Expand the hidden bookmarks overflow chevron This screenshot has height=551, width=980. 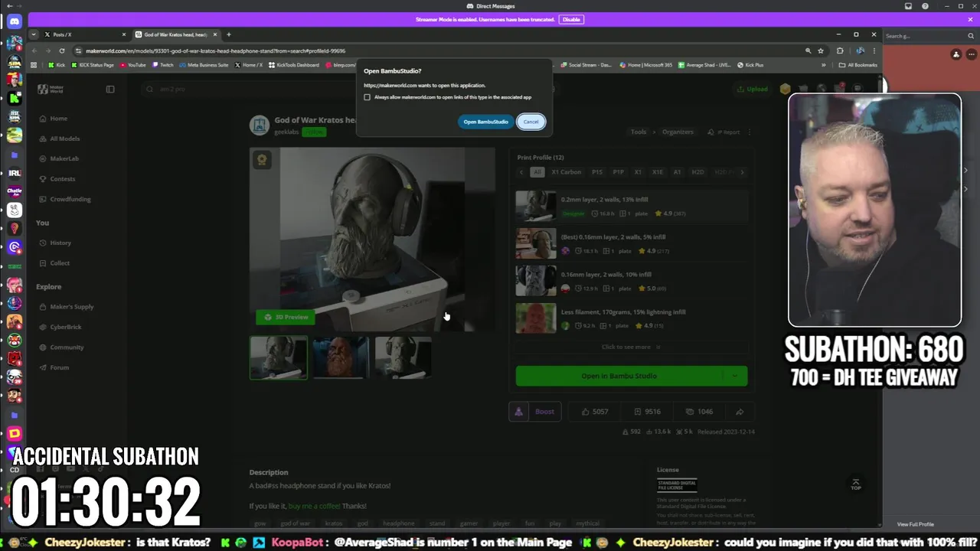coord(823,65)
